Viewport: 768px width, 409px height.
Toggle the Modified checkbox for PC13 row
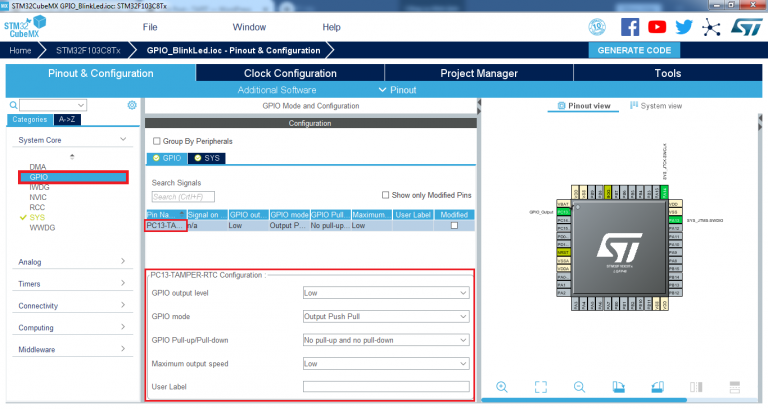pos(455,226)
